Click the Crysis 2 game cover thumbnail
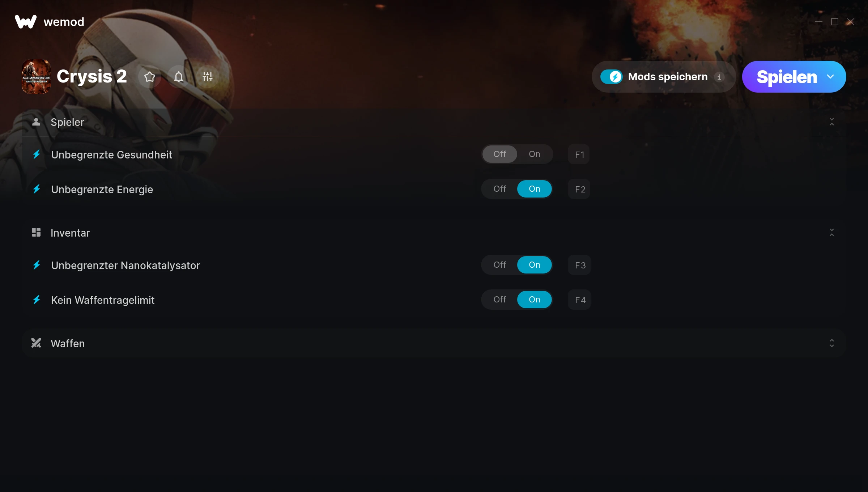 click(36, 77)
